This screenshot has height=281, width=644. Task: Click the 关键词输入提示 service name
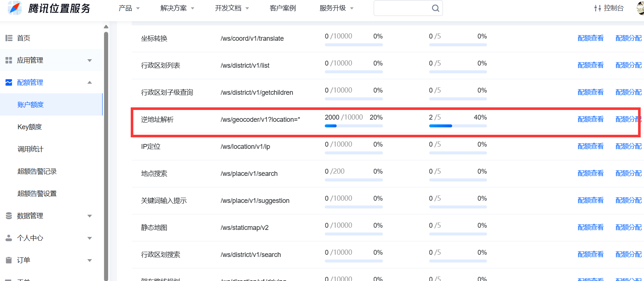(164, 201)
